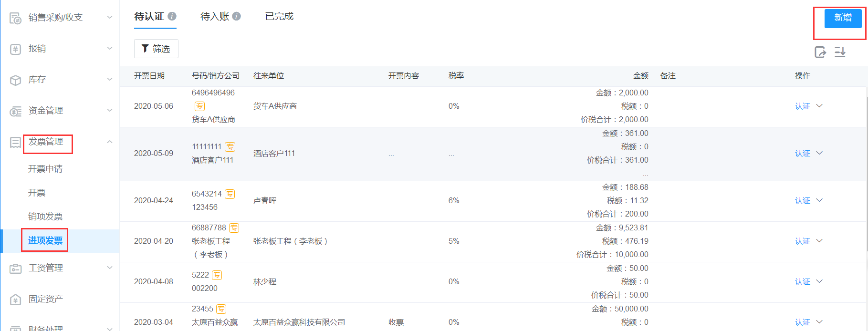Click the 开票内容 column header
Image resolution: width=868 pixels, height=331 pixels.
(404, 76)
